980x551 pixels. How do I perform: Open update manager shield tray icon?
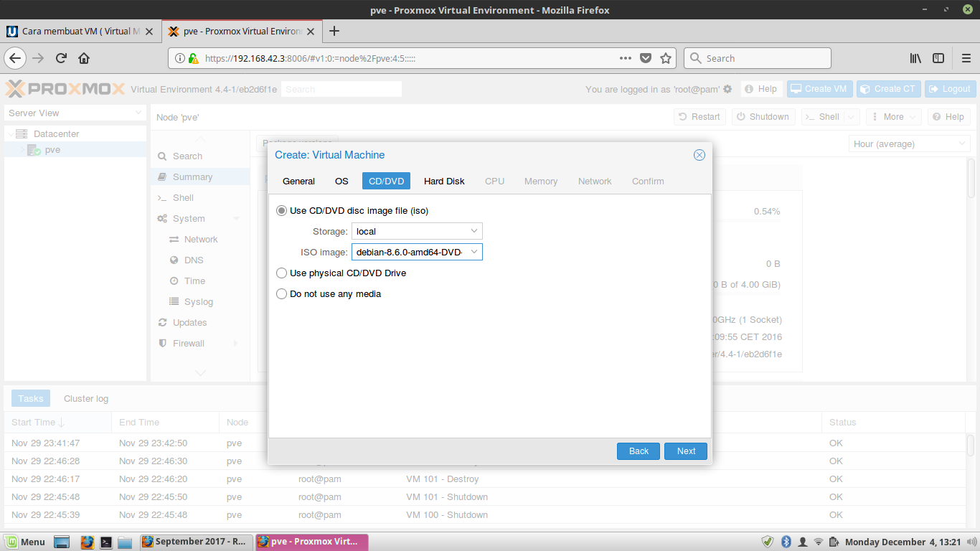coord(768,542)
